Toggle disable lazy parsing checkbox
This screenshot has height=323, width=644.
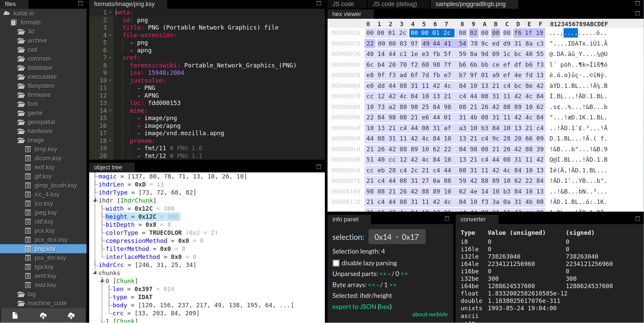tap(336, 263)
